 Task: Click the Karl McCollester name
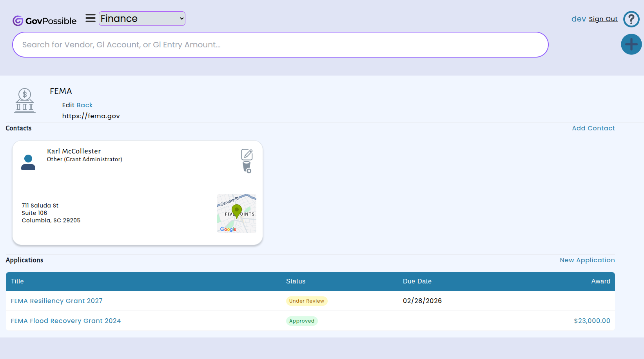74,151
